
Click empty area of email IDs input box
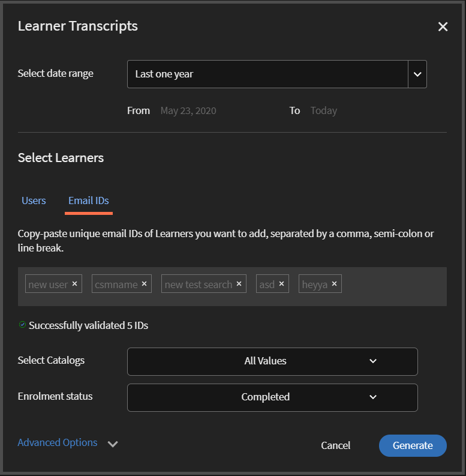pyautogui.click(x=393, y=287)
